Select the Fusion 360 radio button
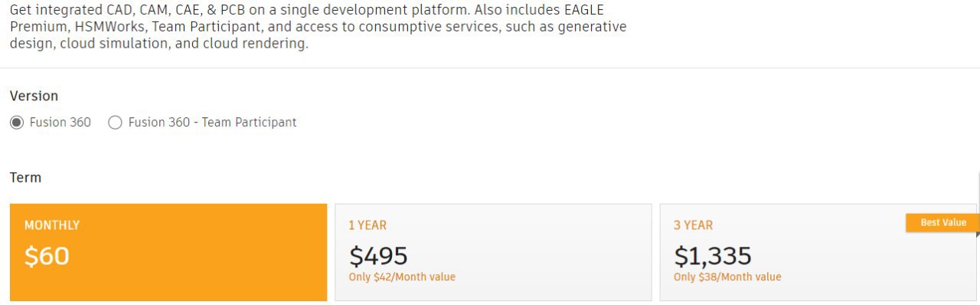This screenshot has width=980, height=305. click(x=17, y=123)
